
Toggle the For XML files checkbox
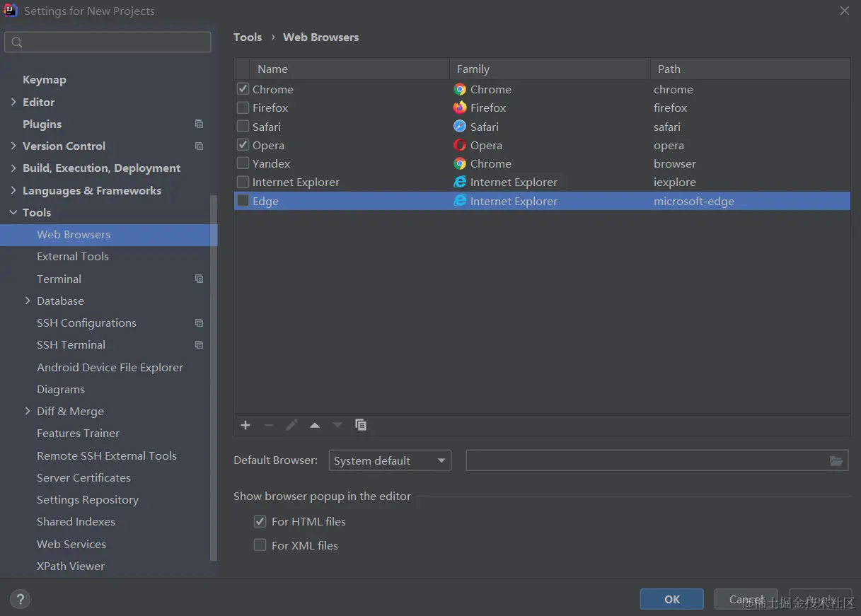pyautogui.click(x=260, y=545)
